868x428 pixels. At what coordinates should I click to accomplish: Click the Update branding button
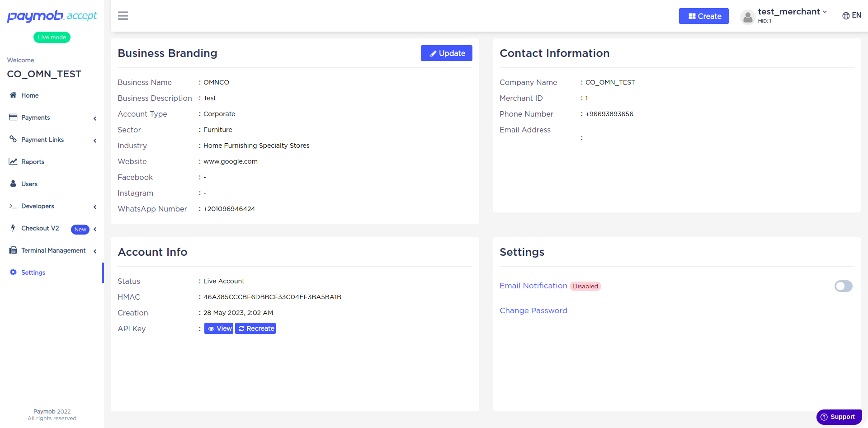click(x=446, y=53)
